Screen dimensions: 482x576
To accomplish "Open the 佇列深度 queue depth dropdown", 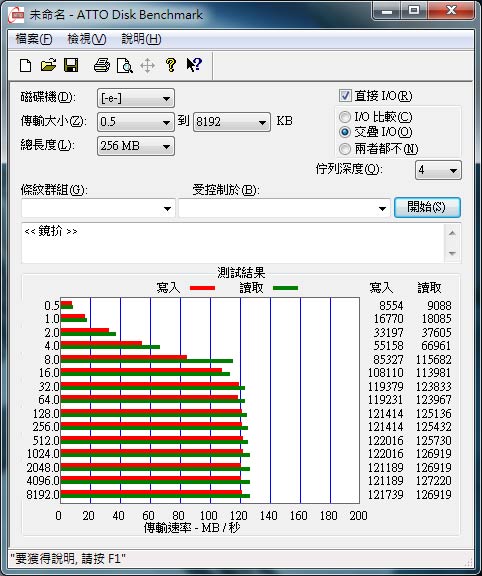I will click(438, 170).
